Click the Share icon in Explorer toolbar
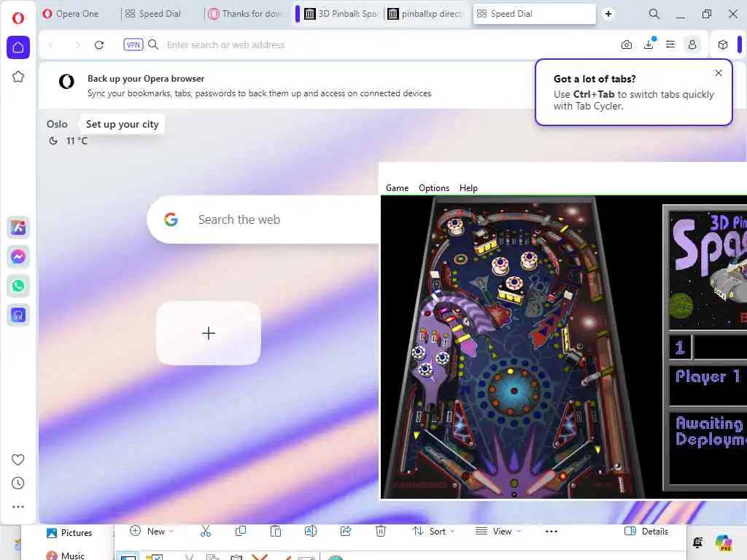Screen dimensions: 747x560 [x=346, y=532]
